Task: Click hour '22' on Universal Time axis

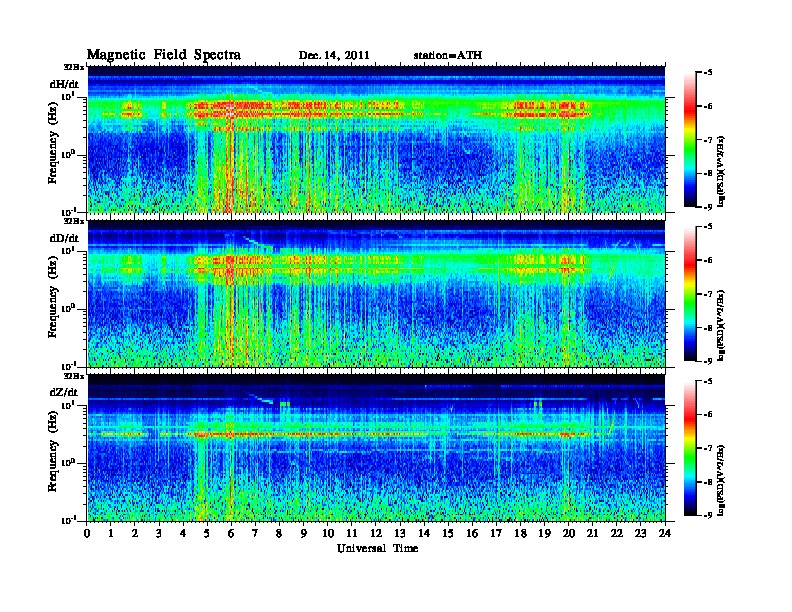Action: [x=617, y=533]
